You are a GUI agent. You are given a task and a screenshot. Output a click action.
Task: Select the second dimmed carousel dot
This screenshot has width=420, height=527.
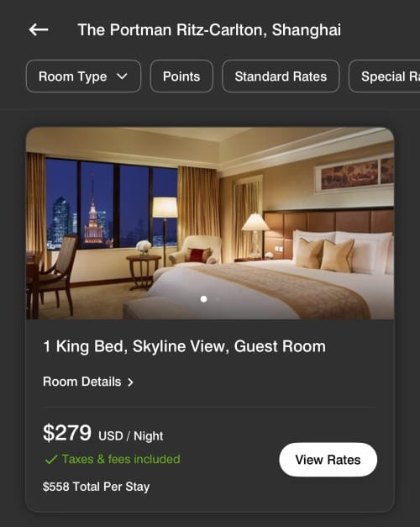218,298
